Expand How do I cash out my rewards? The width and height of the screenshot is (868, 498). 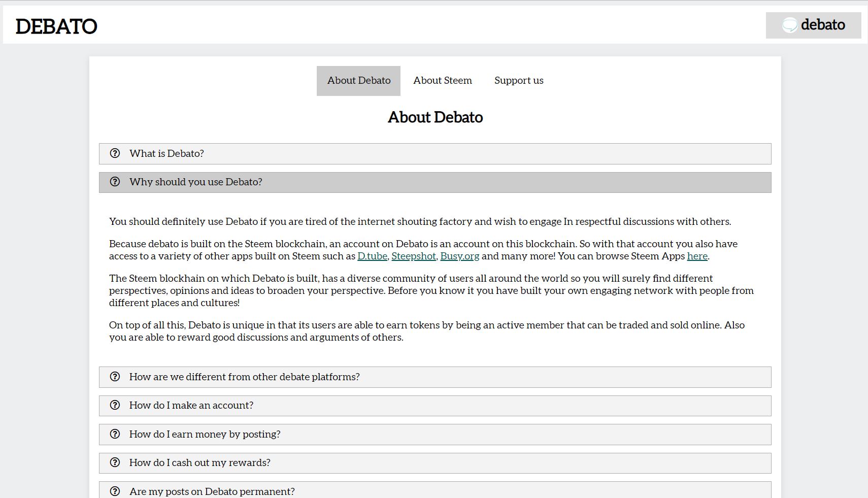(x=435, y=463)
